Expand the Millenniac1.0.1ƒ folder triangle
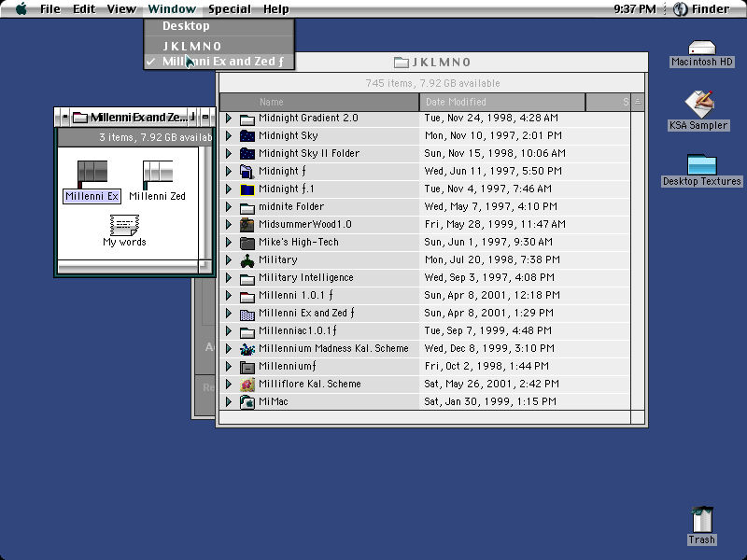This screenshot has width=747, height=560. coord(229,331)
